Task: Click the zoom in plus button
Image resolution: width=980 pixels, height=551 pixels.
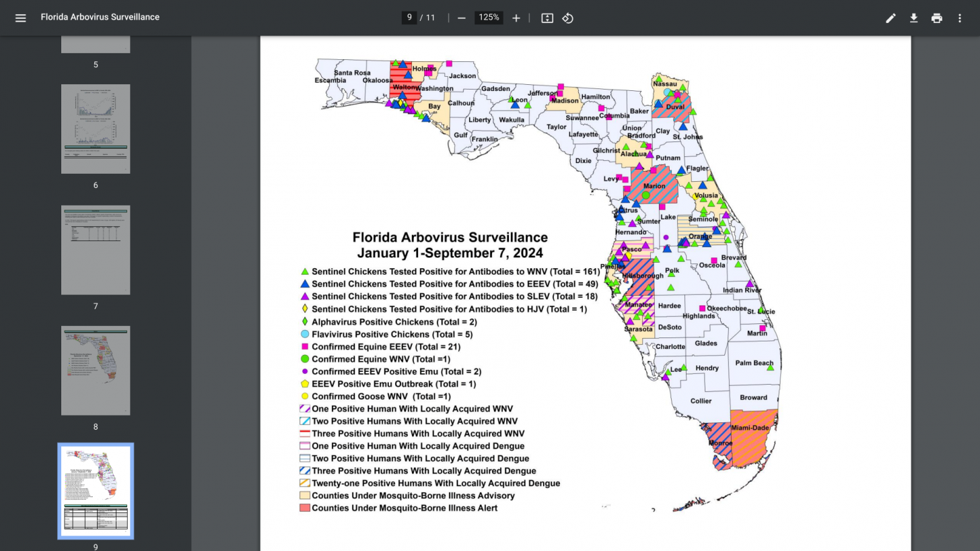Action: coord(516,18)
